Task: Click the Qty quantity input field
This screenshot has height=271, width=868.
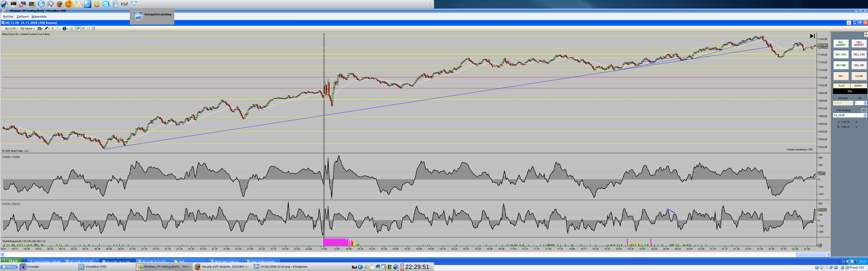Action: [x=859, y=103]
